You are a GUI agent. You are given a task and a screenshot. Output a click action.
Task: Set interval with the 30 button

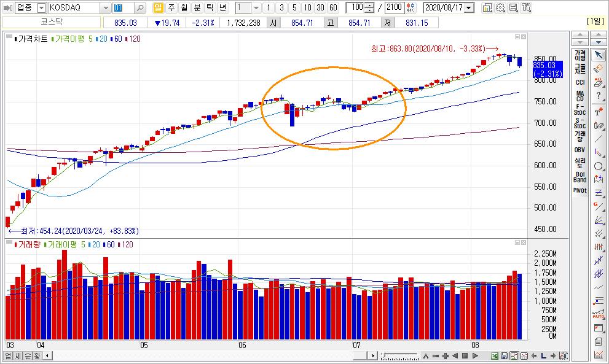click(x=320, y=7)
